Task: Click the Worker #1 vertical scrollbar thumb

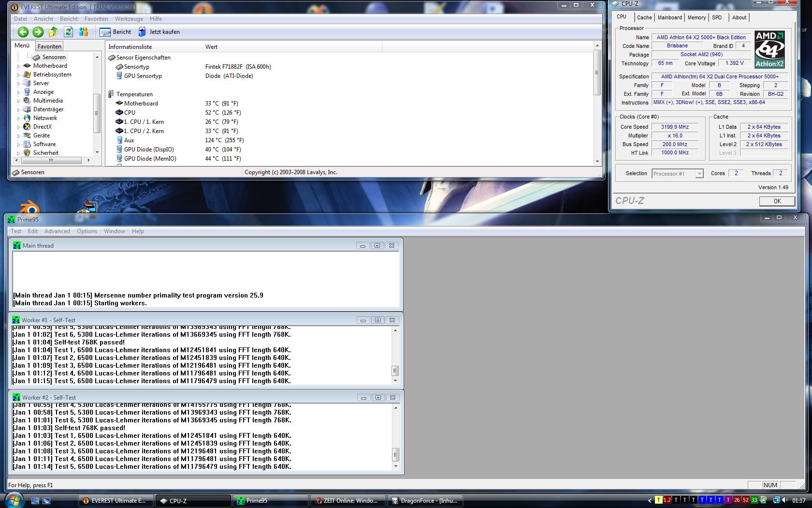Action: (x=395, y=371)
